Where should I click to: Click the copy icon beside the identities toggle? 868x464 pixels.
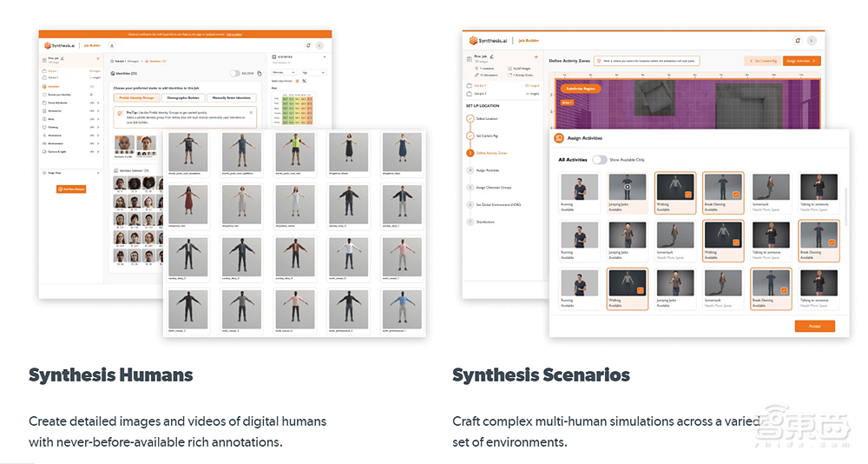point(259,73)
